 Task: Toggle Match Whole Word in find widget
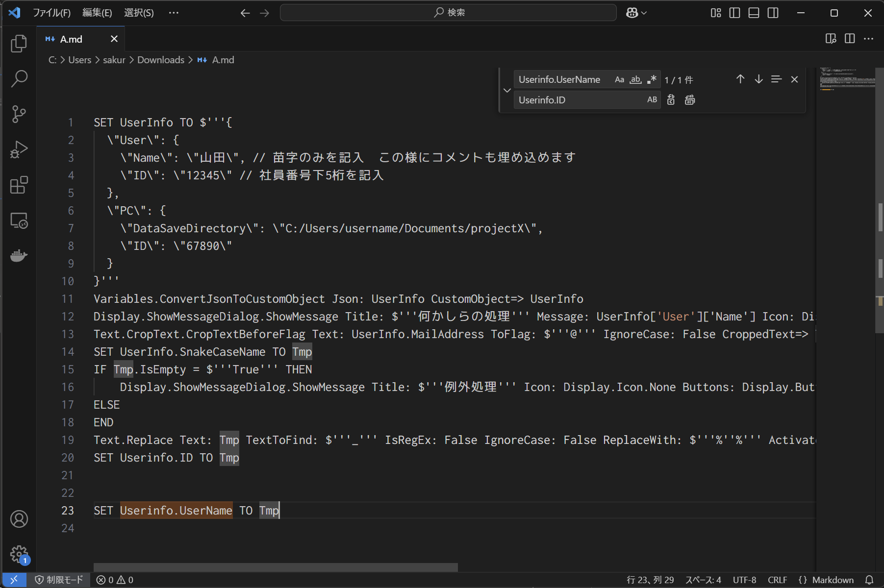(x=636, y=79)
